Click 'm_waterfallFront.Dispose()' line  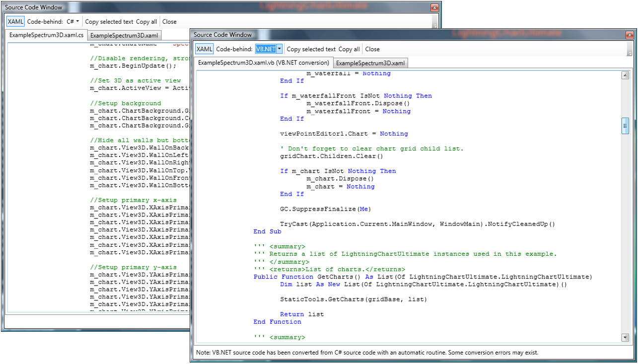pos(358,103)
